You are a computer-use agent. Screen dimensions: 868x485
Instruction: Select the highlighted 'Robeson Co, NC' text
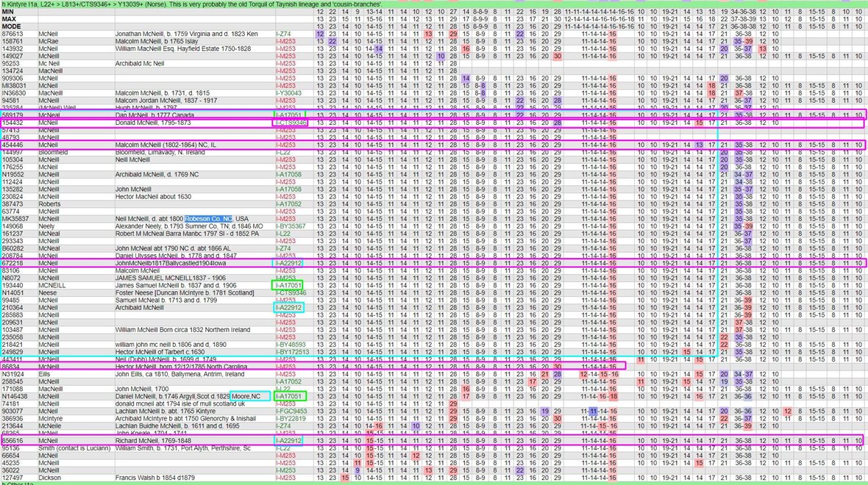click(x=209, y=219)
